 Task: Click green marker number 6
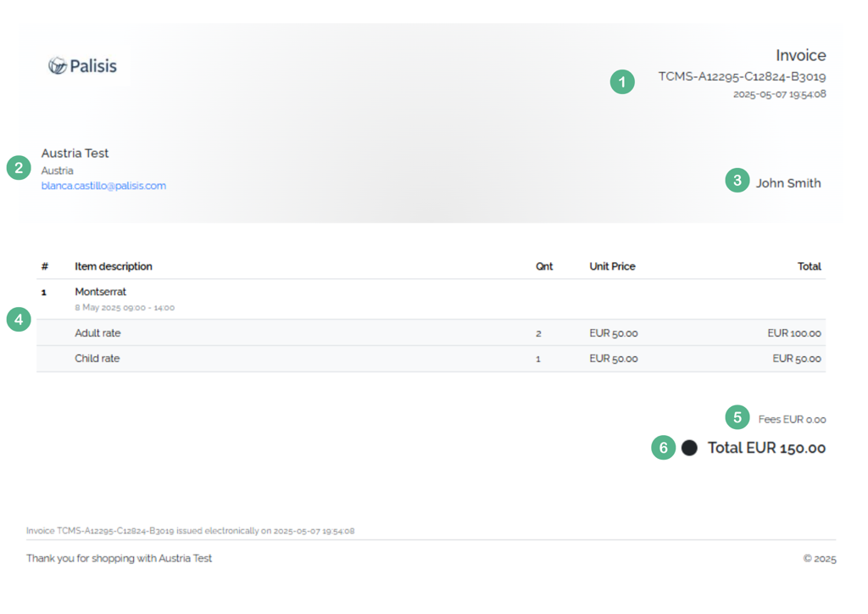tap(663, 447)
